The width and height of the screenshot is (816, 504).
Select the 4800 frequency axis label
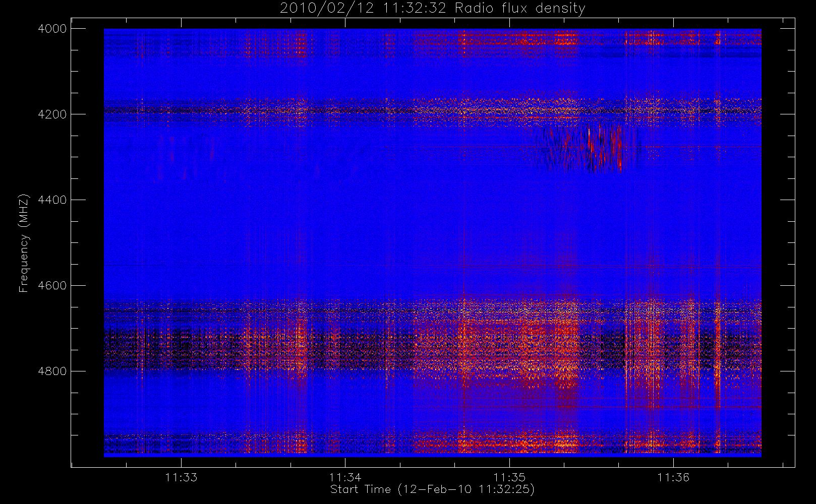point(52,371)
